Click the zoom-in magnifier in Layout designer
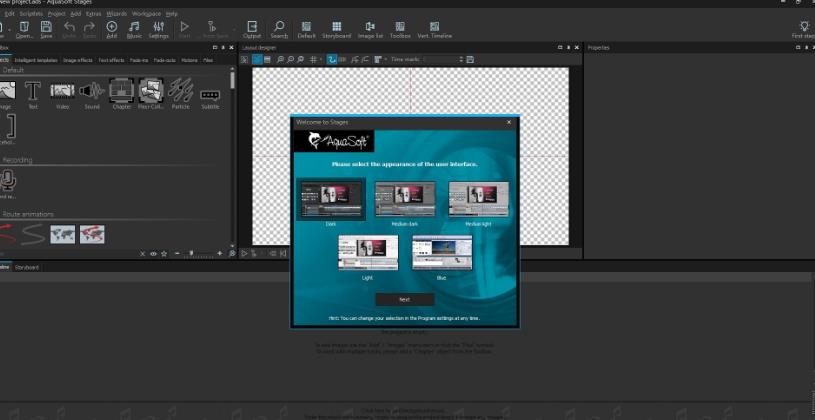 click(280, 60)
